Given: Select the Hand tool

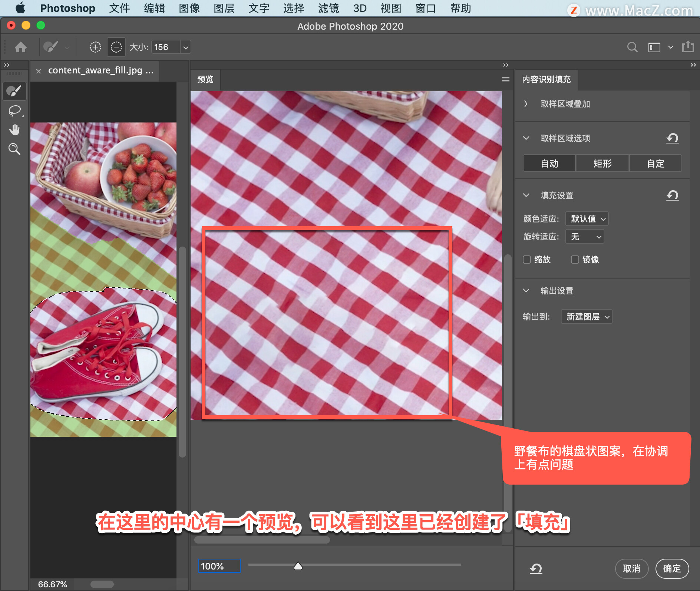Looking at the screenshot, I should 14,130.
